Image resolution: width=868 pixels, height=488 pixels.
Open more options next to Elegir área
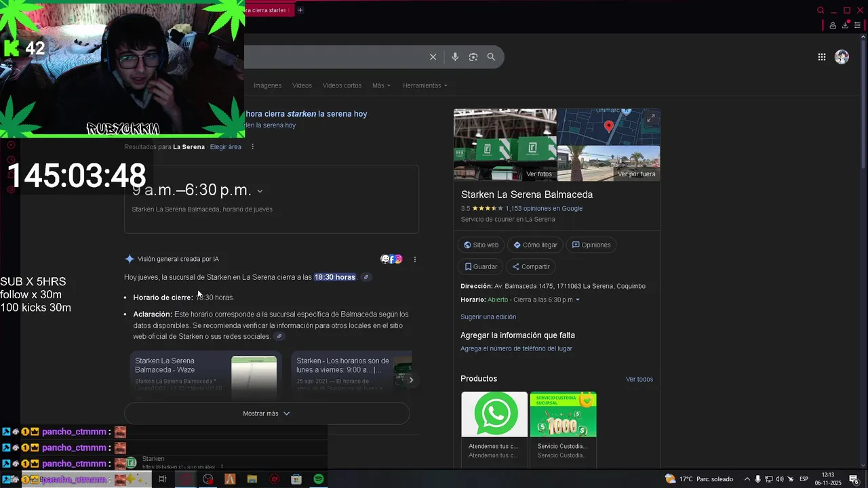[252, 146]
